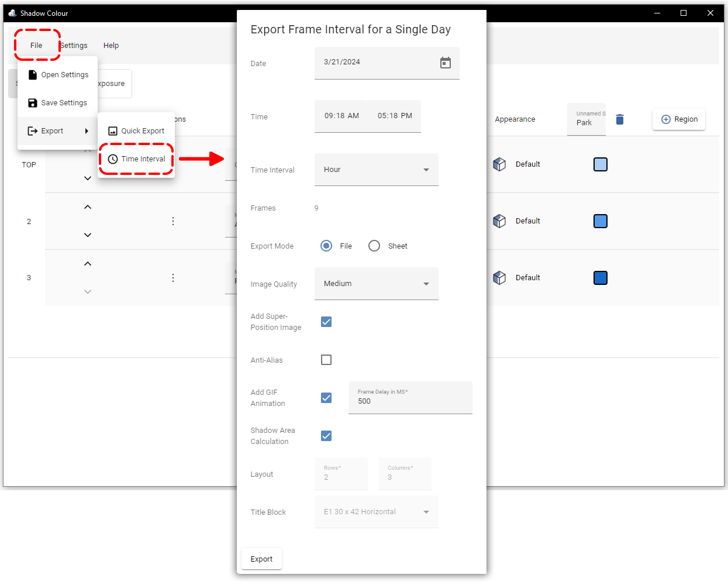Click the blue color swatch on the TOP row
The image size is (728, 585).
click(600, 164)
